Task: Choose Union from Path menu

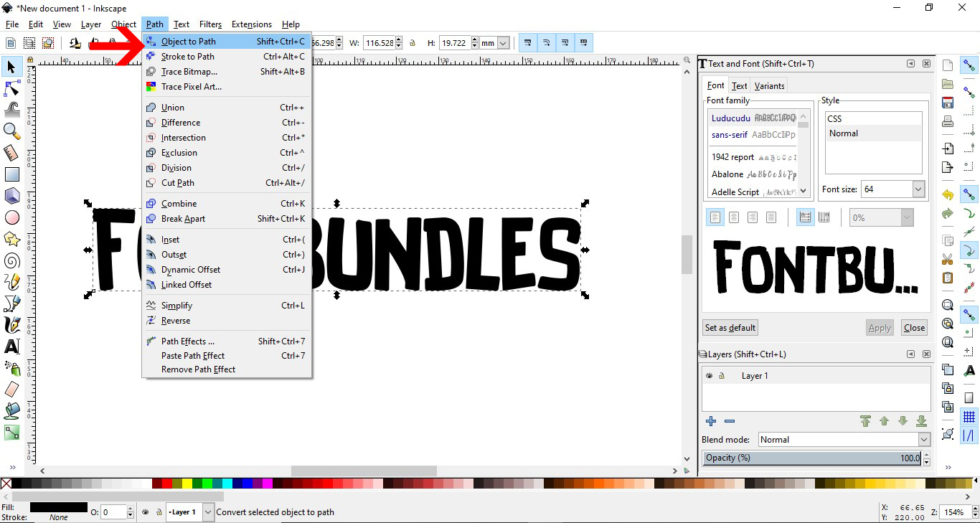Action: tap(227, 108)
